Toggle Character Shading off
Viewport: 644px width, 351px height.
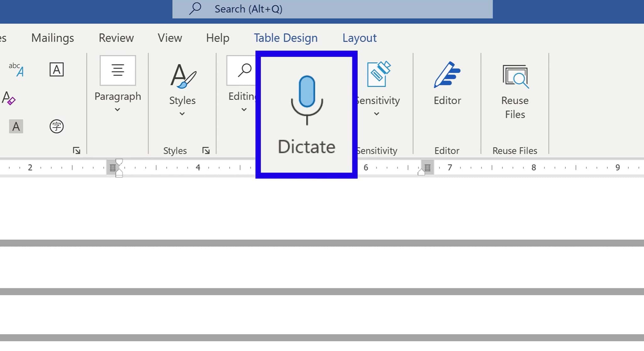16,127
